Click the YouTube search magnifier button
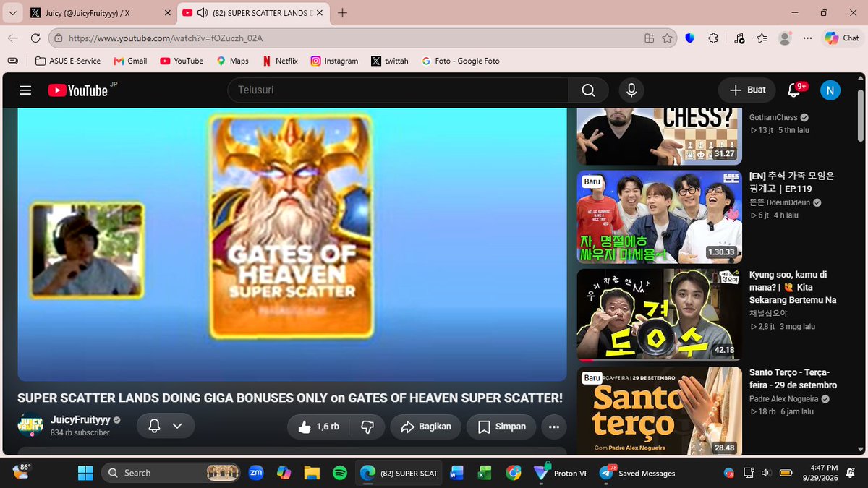 click(588, 90)
